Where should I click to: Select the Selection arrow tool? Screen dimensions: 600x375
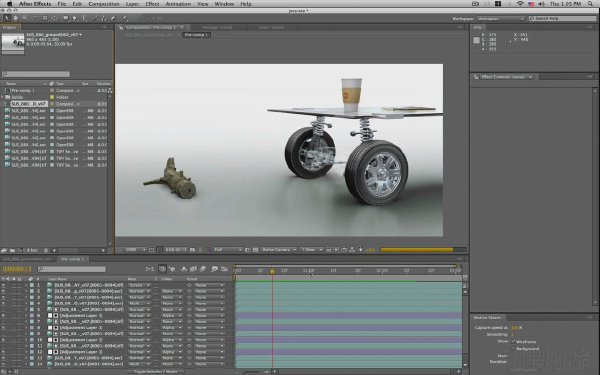pyautogui.click(x=7, y=18)
